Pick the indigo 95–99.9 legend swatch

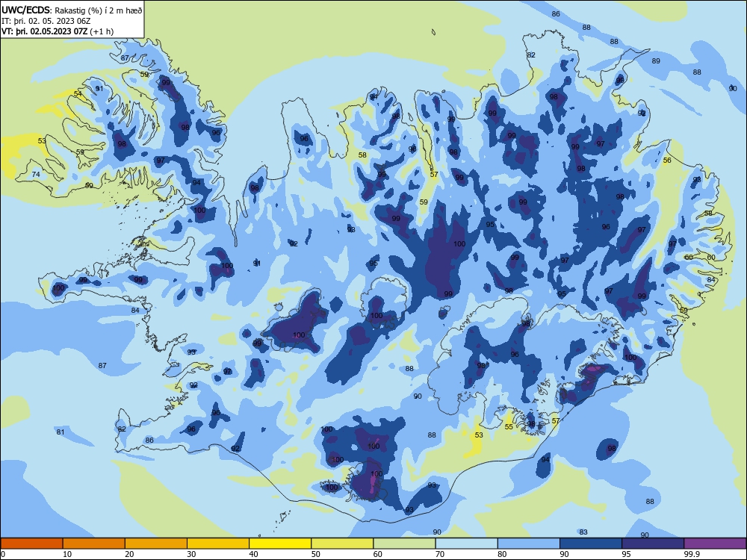(653, 544)
